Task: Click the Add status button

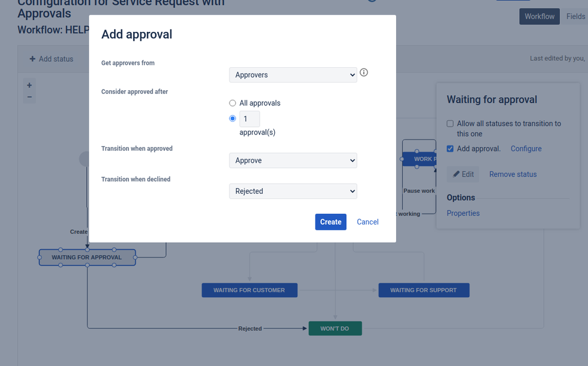Action: pyautogui.click(x=51, y=59)
